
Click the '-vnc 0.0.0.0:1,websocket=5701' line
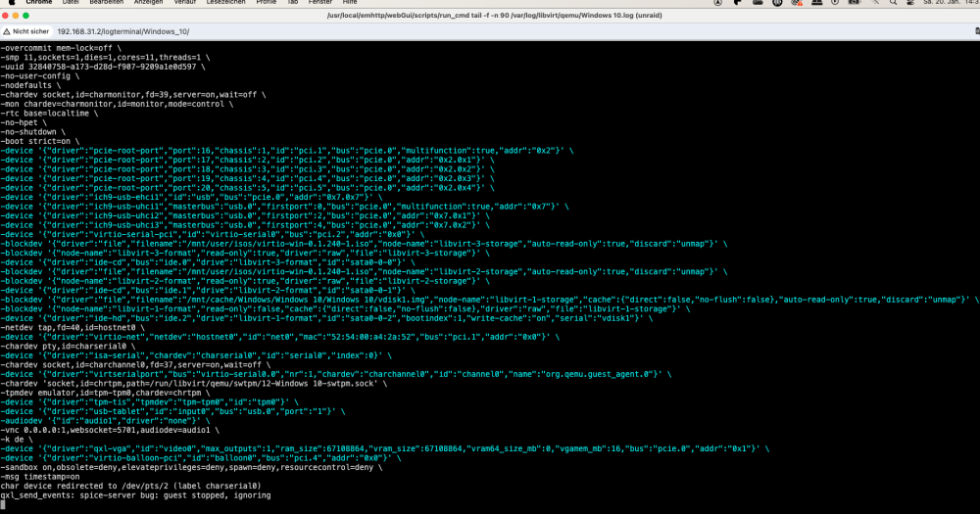pyautogui.click(x=110, y=431)
